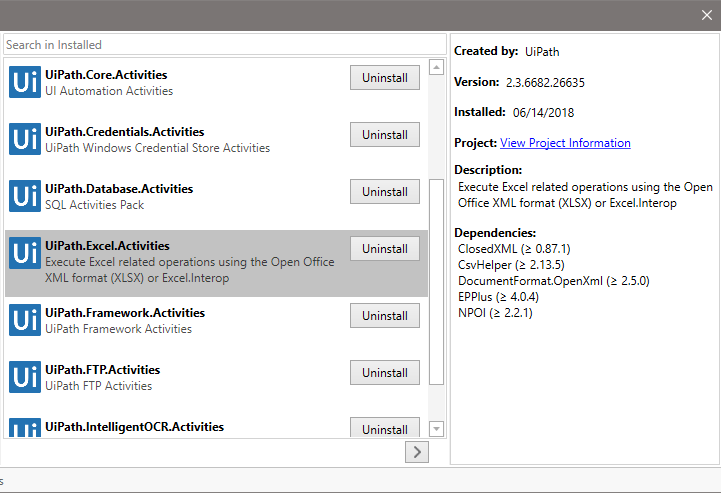The height and width of the screenshot is (493, 721).
Task: Click 'UiPath Windows Credential Store Activities' description
Action: [x=158, y=148]
